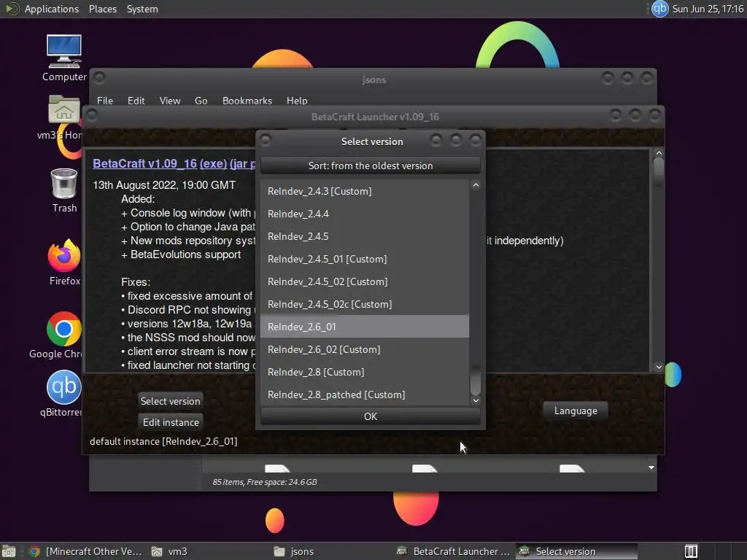The height and width of the screenshot is (560, 747).
Task: Click the version list scroll up arrow
Action: [475, 184]
